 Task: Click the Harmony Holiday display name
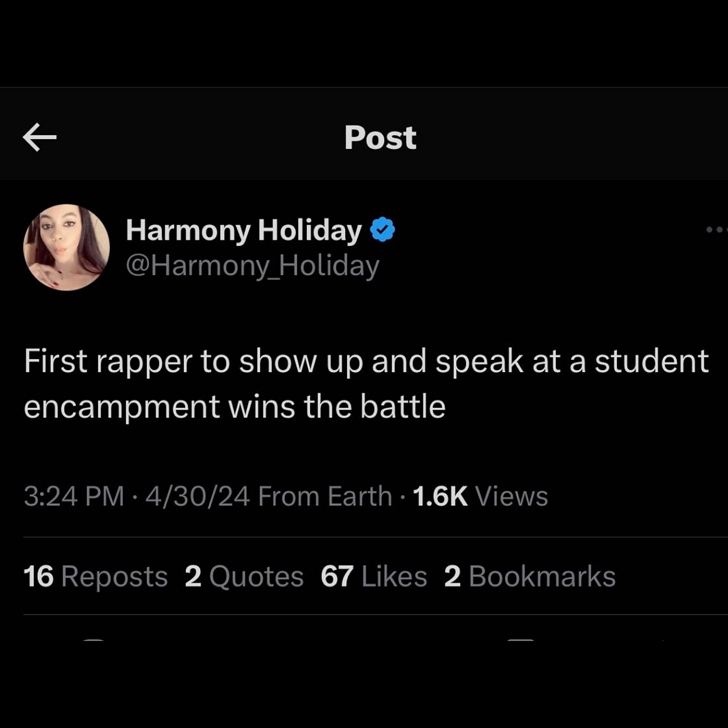pyautogui.click(x=244, y=230)
